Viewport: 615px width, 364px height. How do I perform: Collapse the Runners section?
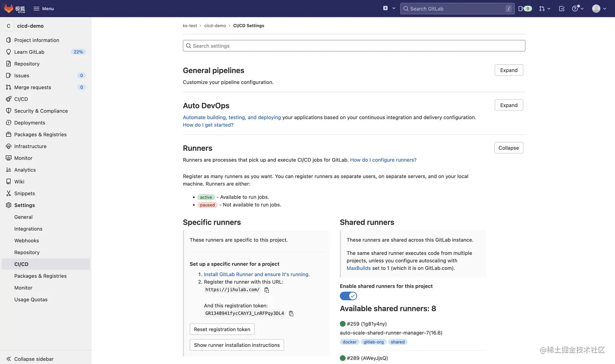(x=509, y=148)
